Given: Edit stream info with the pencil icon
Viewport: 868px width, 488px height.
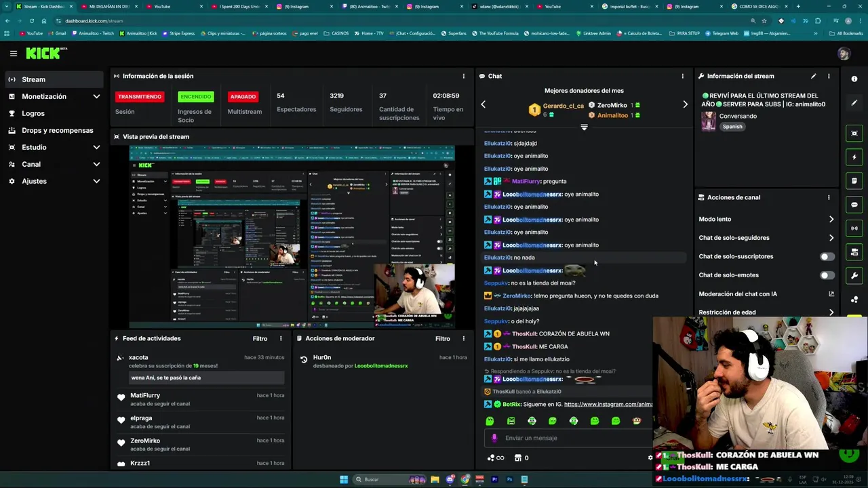Looking at the screenshot, I should point(813,76).
